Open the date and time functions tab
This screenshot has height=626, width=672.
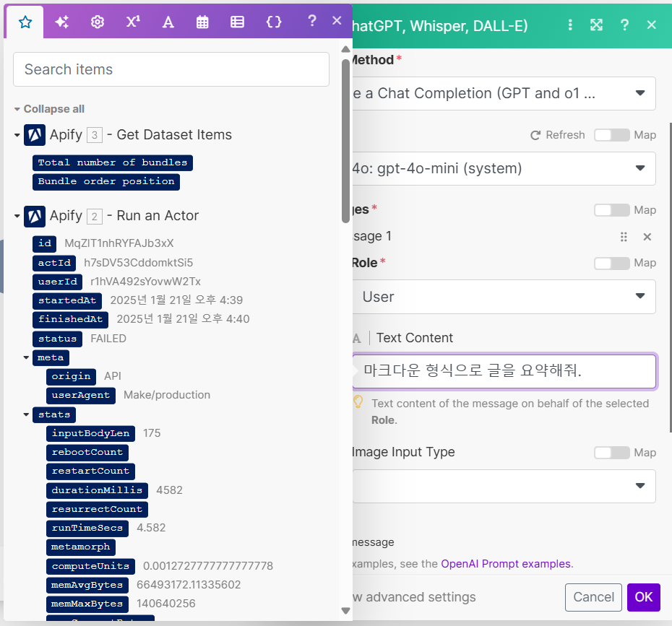[202, 22]
